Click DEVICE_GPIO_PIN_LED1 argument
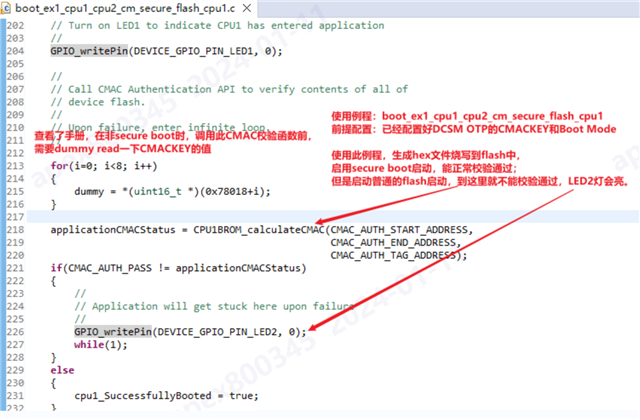Screen dimensions: 640x420 click(193, 51)
